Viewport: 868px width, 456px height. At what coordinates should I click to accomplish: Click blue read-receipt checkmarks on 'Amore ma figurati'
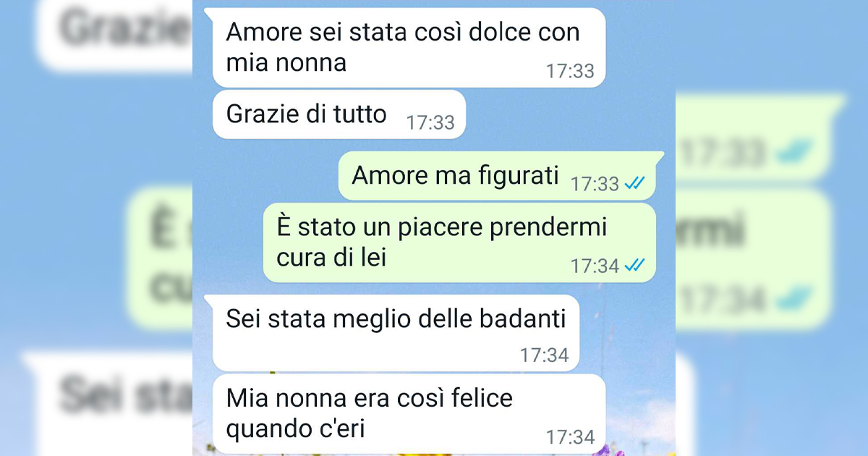tap(634, 184)
